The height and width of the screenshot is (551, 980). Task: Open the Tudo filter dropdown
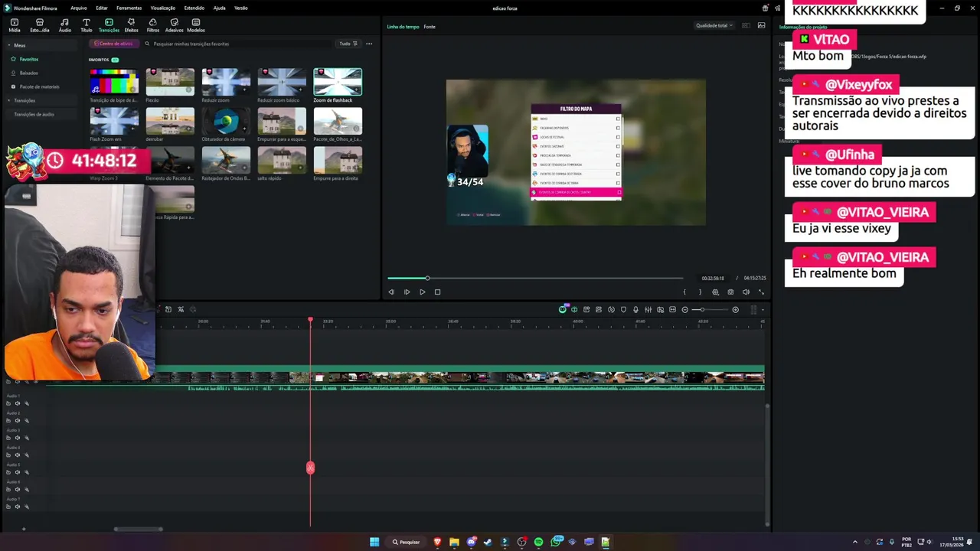[348, 44]
